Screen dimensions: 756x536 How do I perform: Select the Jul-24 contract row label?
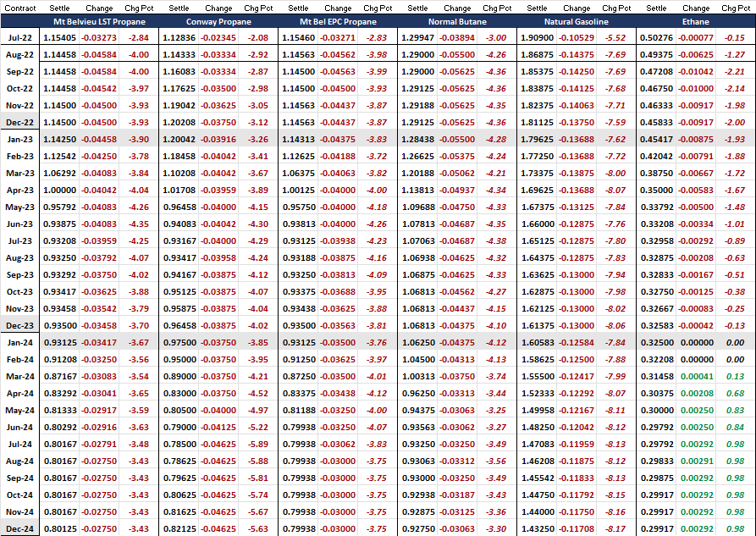click(x=19, y=445)
